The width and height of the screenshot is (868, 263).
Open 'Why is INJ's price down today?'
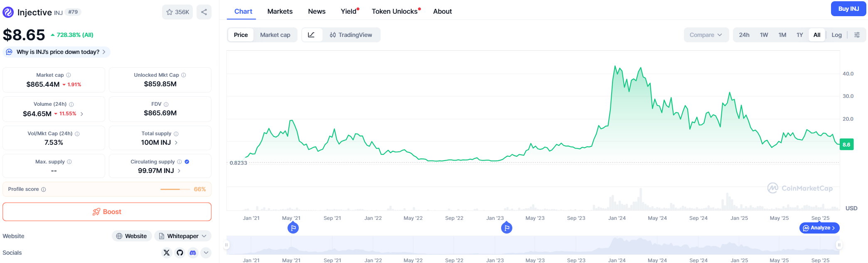tap(57, 52)
